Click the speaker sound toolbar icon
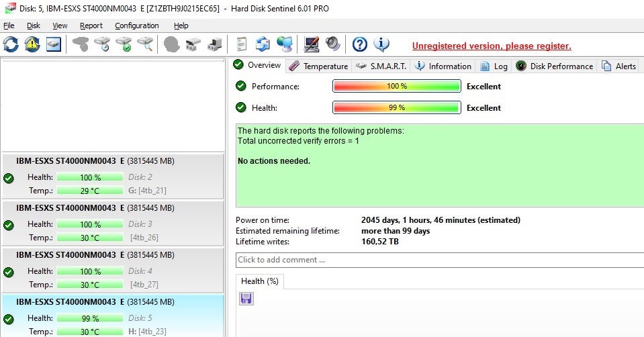 click(x=332, y=44)
